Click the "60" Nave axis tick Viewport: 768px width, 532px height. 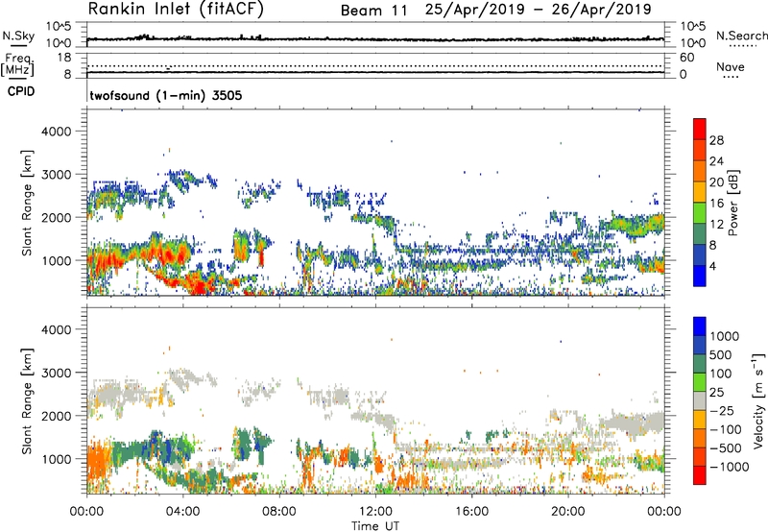click(x=686, y=58)
